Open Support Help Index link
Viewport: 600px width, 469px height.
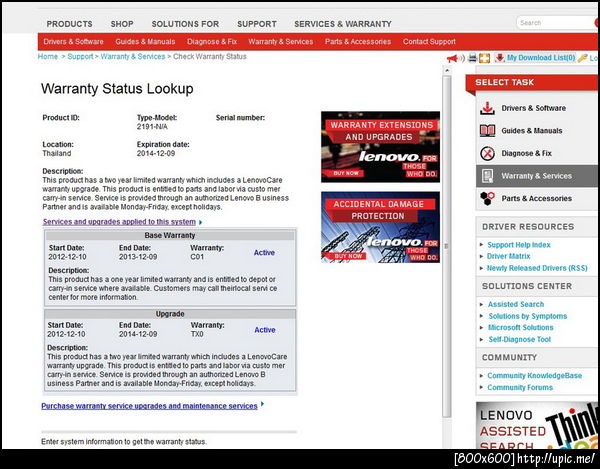(x=518, y=245)
